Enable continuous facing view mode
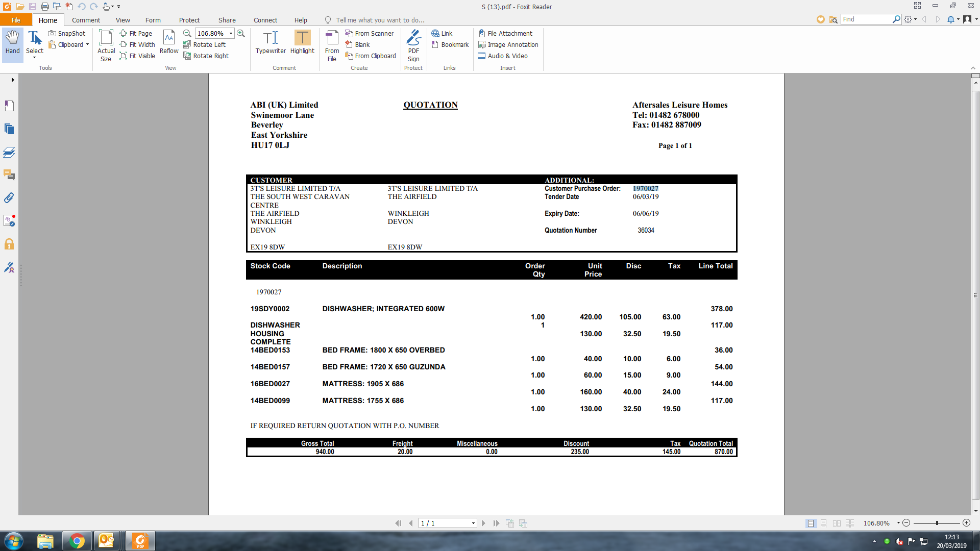The image size is (980, 551). tap(850, 523)
